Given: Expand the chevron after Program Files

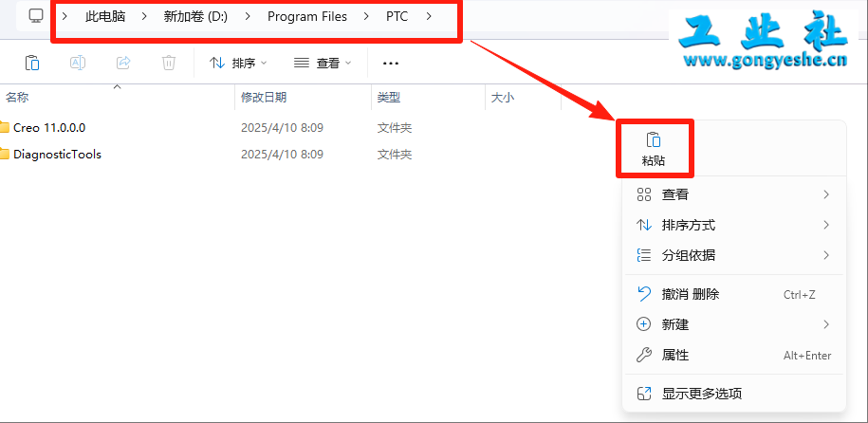Looking at the screenshot, I should coord(366,17).
